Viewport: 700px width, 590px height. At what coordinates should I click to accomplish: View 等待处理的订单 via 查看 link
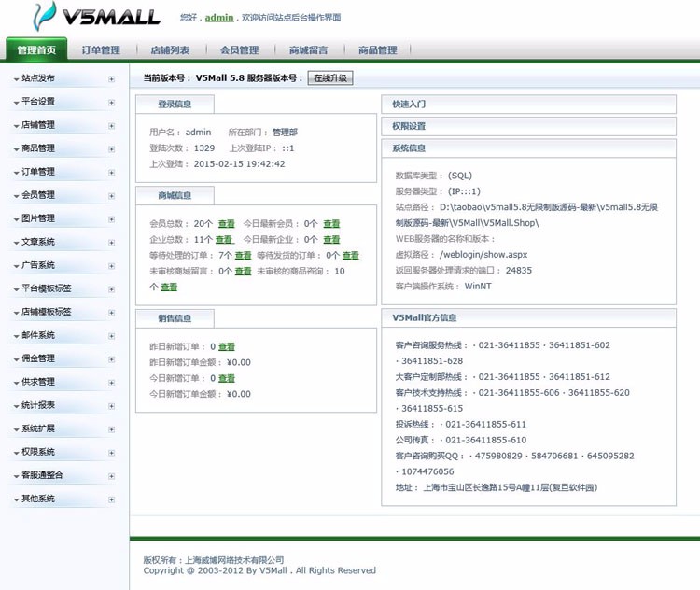[244, 255]
